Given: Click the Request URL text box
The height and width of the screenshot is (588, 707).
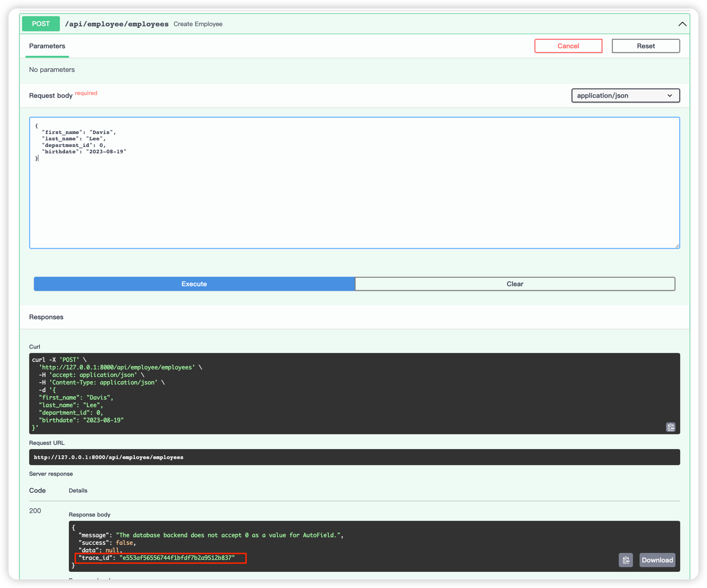Looking at the screenshot, I should coord(354,457).
